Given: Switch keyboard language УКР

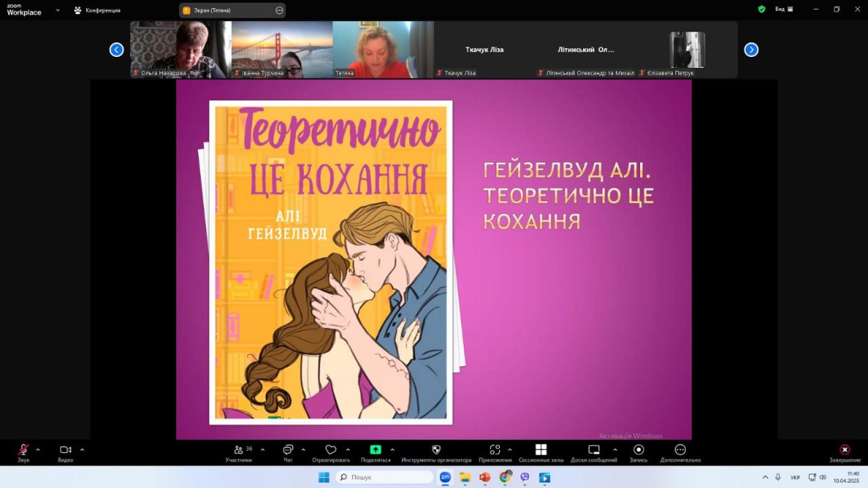Looking at the screenshot, I should pos(795,477).
